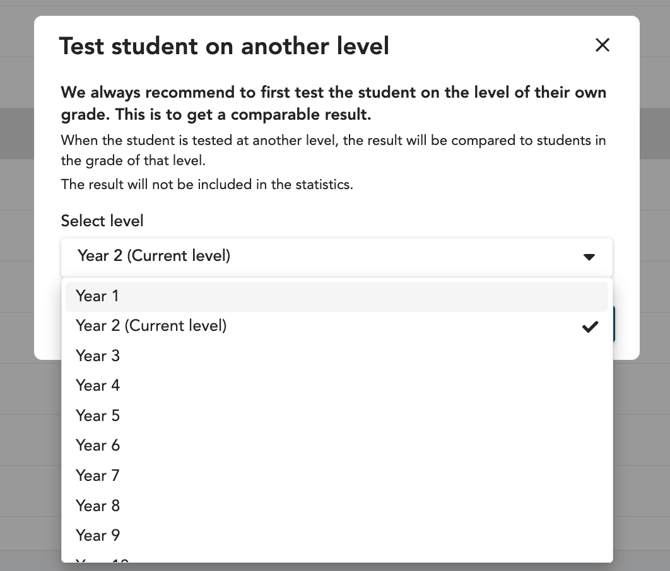Viewport: 670px width, 571px height.
Task: Click the checkmark beside Year 2
Action: click(590, 326)
